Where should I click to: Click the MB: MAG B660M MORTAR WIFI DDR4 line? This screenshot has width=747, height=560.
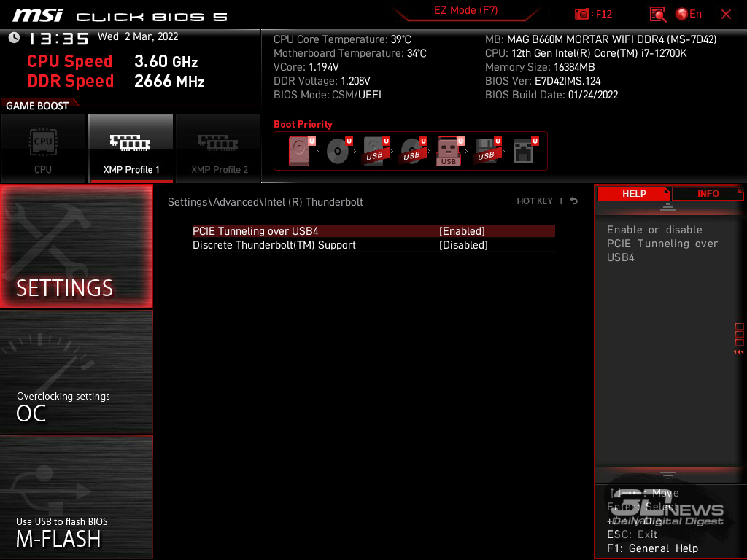(x=601, y=39)
